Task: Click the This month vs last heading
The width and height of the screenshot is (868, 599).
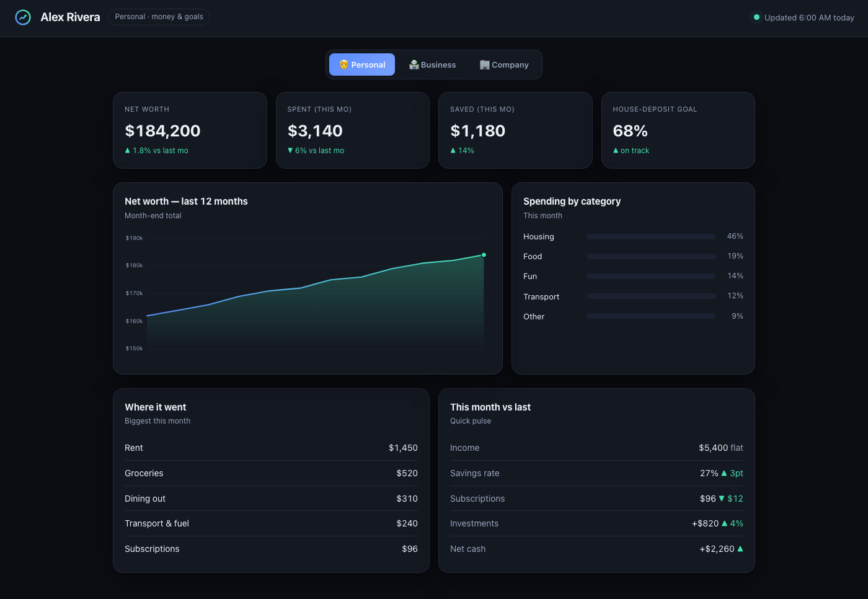Action: 490,407
